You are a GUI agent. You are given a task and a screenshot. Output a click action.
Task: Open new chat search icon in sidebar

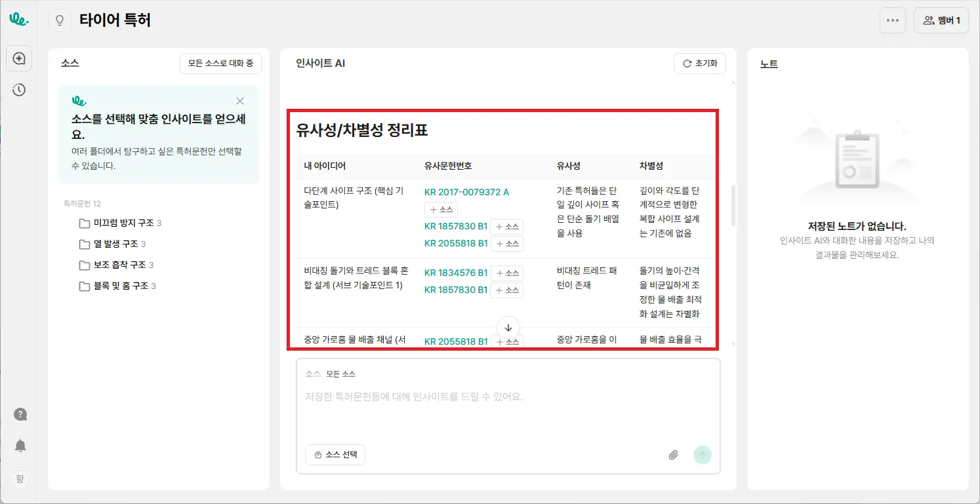point(19,59)
